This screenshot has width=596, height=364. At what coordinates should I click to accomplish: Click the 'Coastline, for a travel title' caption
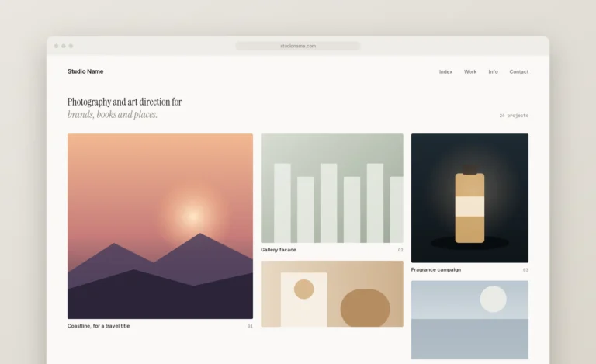click(99, 326)
